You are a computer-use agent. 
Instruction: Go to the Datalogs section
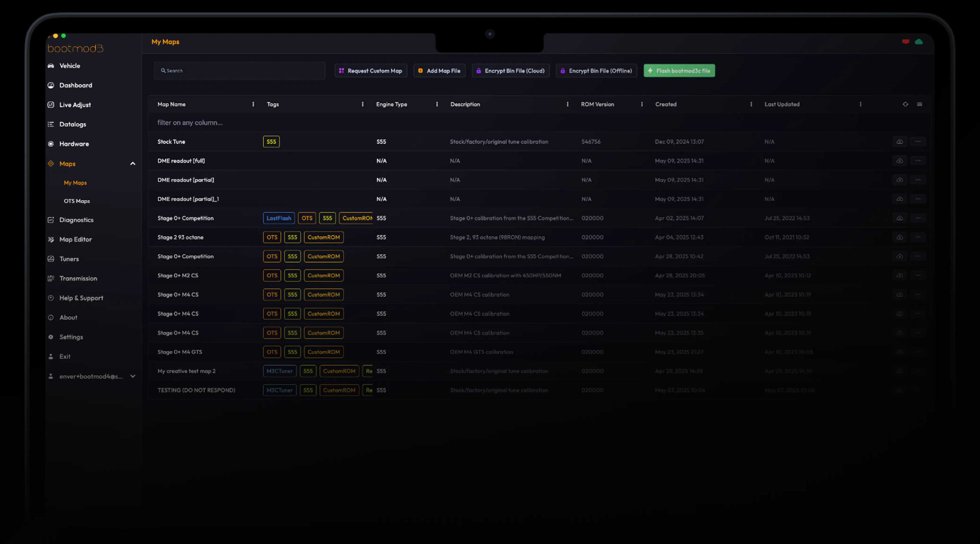pos(72,124)
